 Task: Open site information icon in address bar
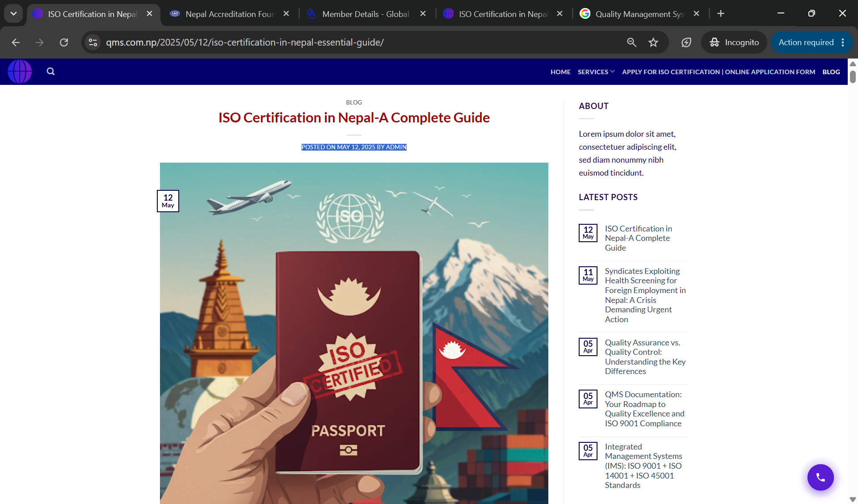(93, 42)
